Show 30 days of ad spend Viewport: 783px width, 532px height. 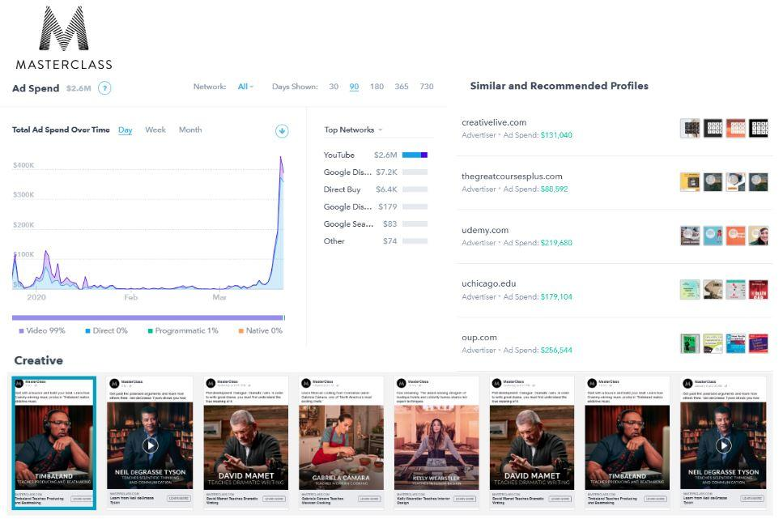pyautogui.click(x=334, y=87)
